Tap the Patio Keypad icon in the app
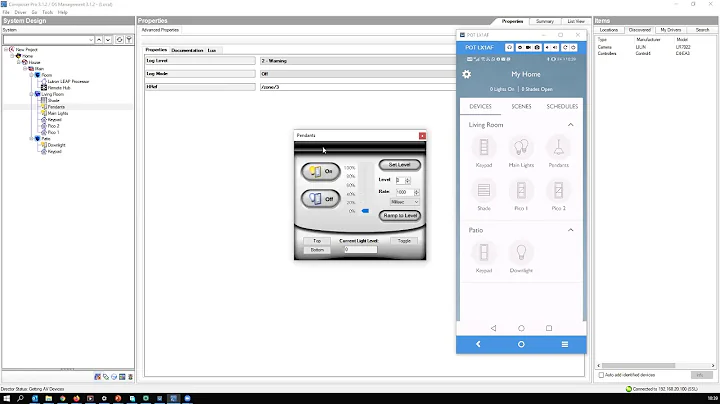The image size is (720, 404). 484,252
